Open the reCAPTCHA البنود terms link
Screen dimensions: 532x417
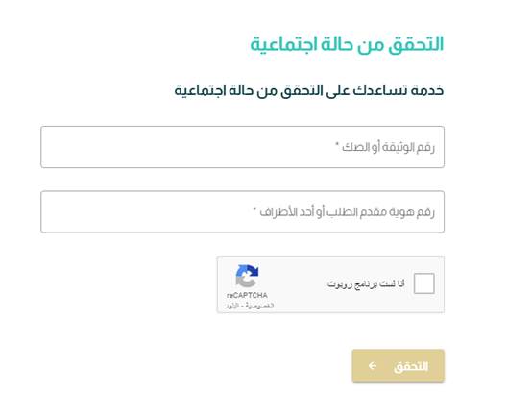pos(231,306)
